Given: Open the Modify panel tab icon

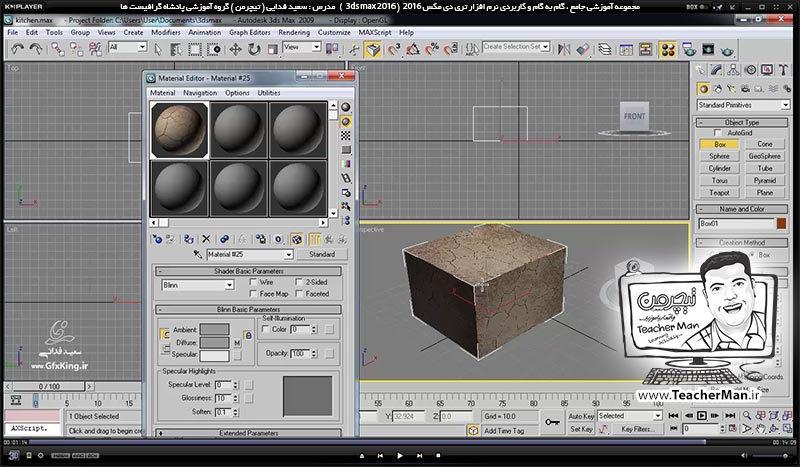Looking at the screenshot, I should click(716, 70).
